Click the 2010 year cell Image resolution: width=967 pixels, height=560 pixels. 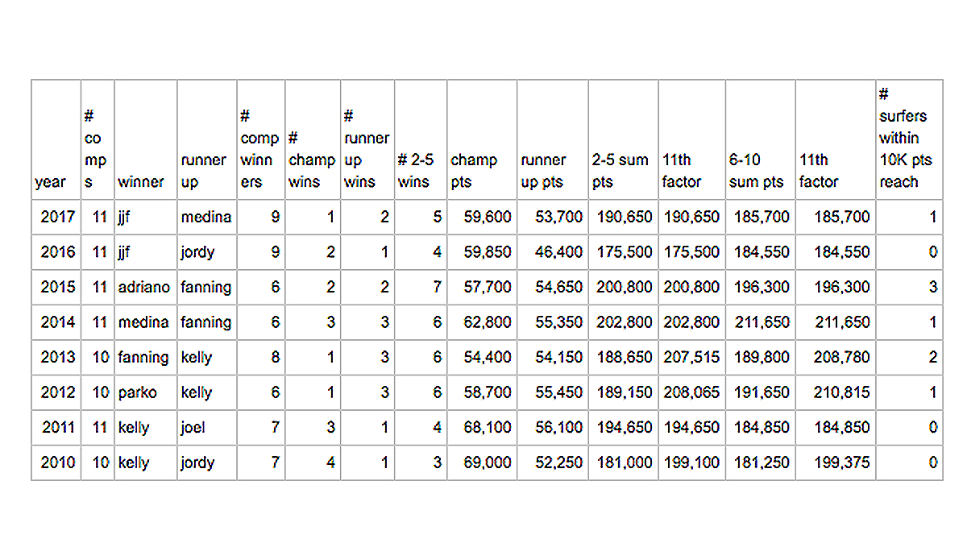[56, 463]
